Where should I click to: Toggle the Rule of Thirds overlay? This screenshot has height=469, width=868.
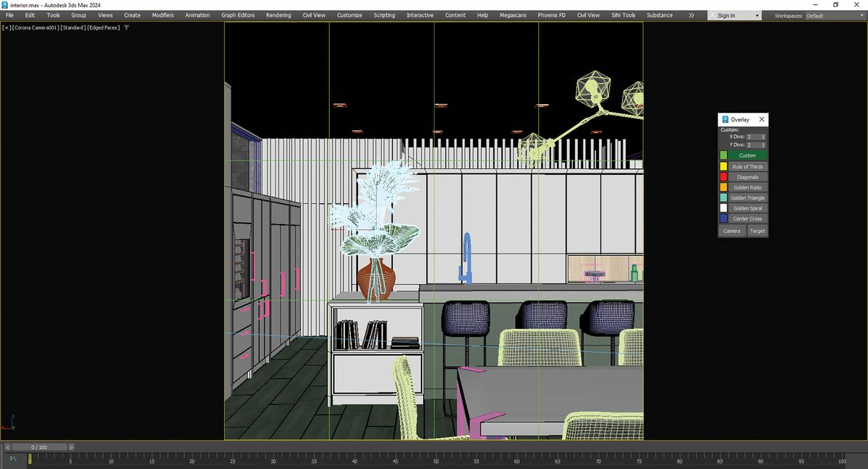pyautogui.click(x=747, y=166)
